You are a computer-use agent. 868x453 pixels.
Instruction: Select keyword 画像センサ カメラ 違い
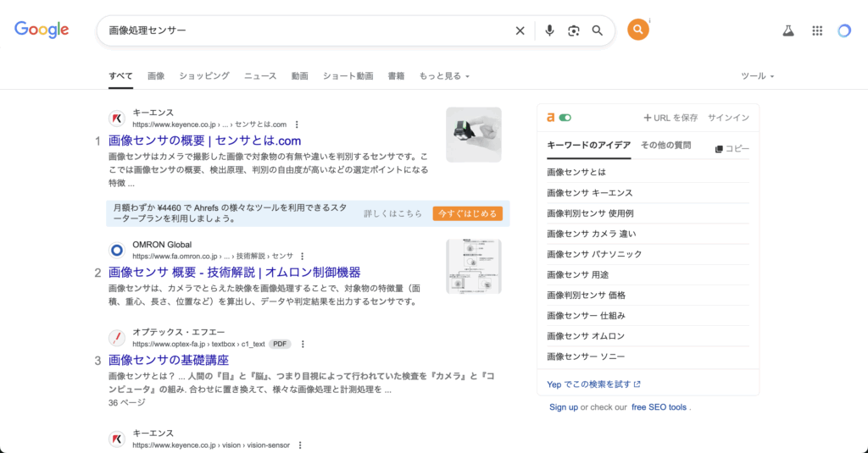coord(591,234)
